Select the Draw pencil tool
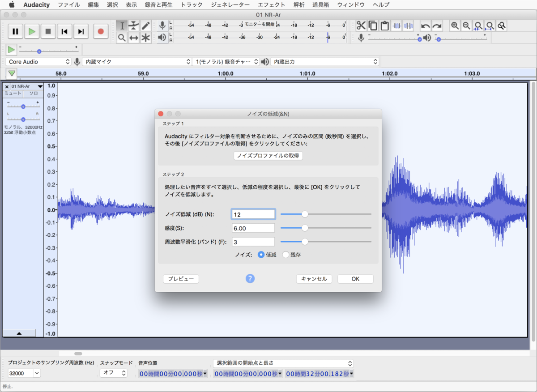537x392 pixels. [145, 26]
